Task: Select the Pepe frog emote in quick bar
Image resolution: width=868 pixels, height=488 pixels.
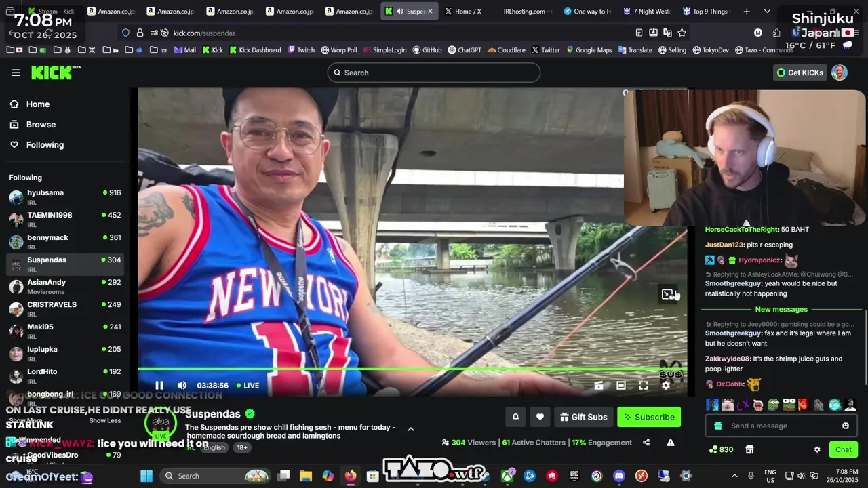Action: tap(773, 405)
